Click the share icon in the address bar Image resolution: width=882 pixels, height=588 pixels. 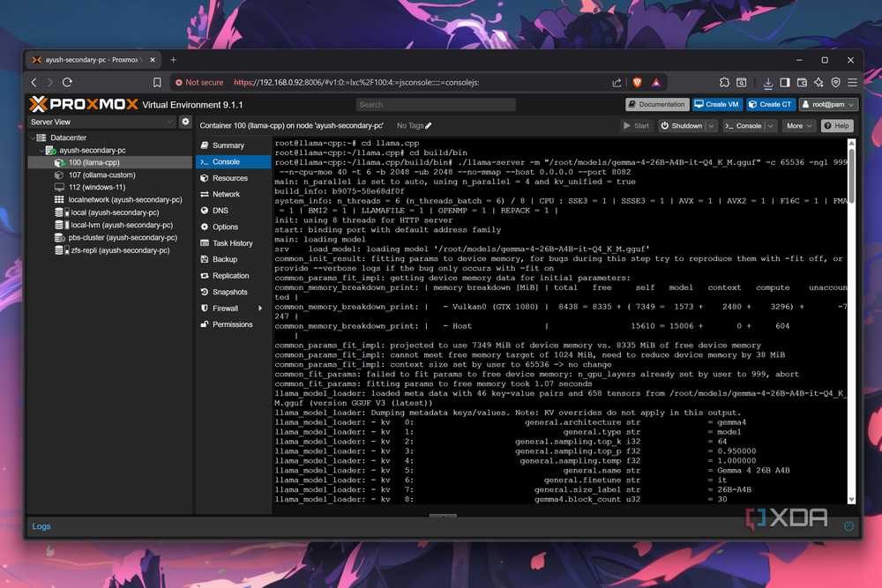tap(617, 82)
